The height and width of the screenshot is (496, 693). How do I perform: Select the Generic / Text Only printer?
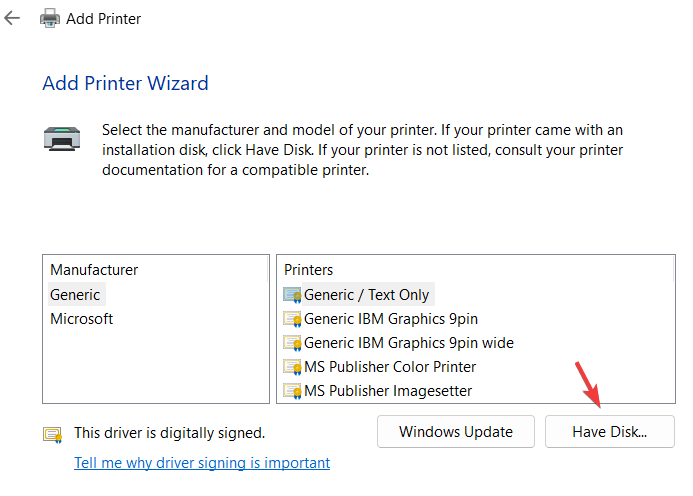click(366, 294)
